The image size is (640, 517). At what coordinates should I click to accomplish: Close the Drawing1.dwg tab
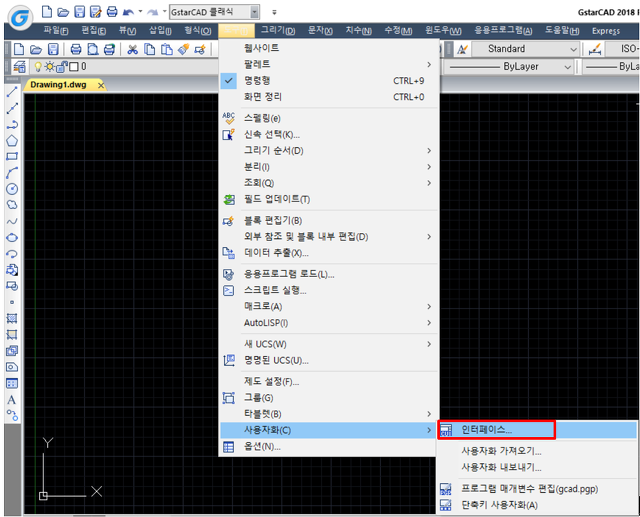click(101, 85)
